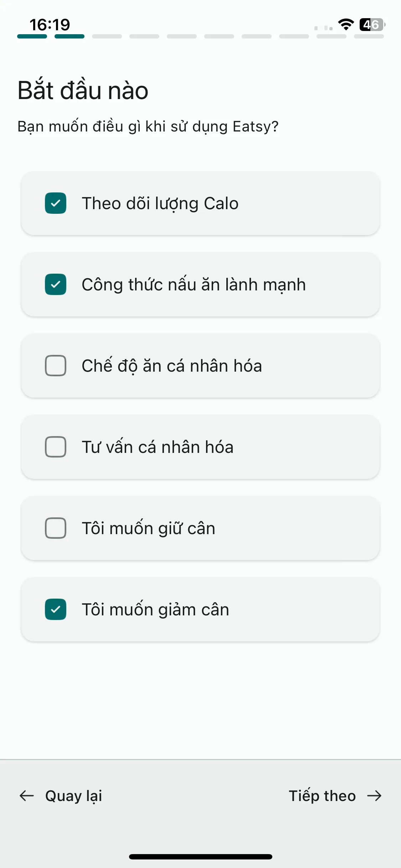Tap the Wi-Fi status icon

click(346, 24)
